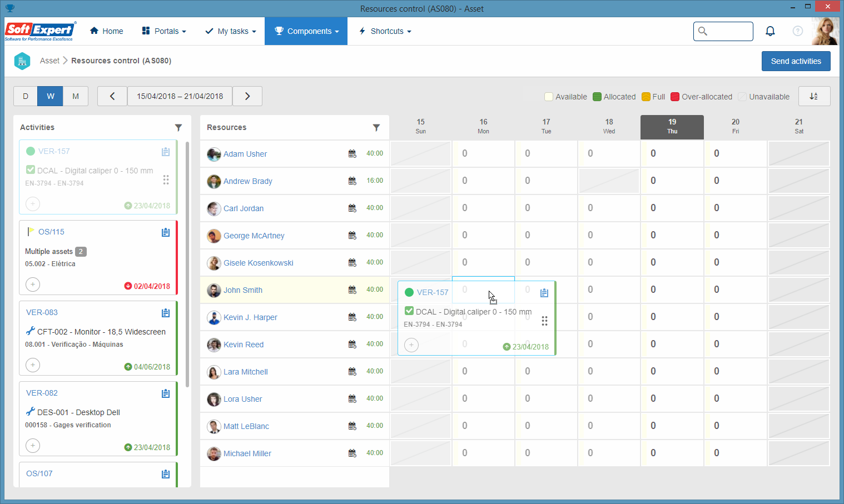The height and width of the screenshot is (504, 844).
Task: Go to the Home page
Action: click(107, 31)
